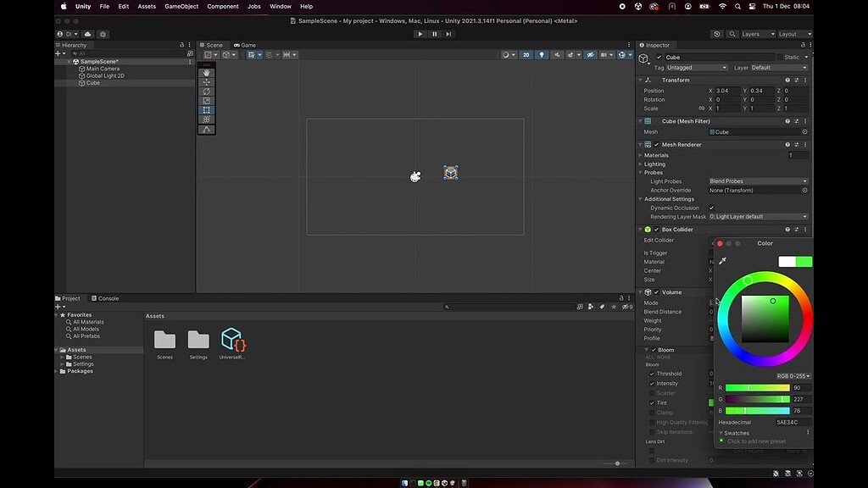The image size is (868, 488).
Task: Select Global Light 2D in Hierarchy
Action: click(x=104, y=75)
